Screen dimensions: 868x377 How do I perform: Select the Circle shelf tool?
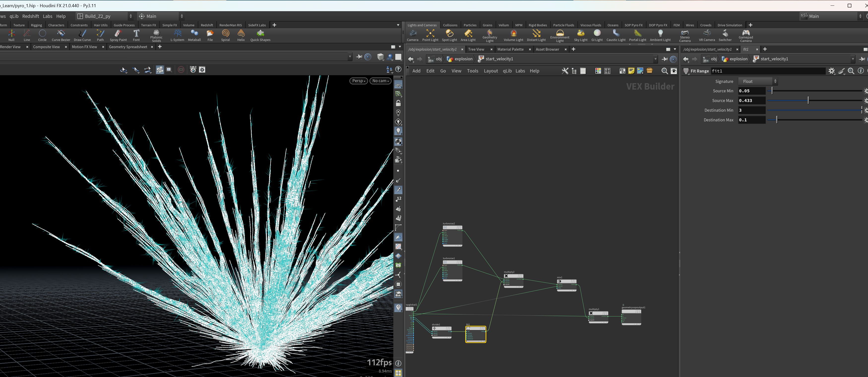click(x=42, y=35)
